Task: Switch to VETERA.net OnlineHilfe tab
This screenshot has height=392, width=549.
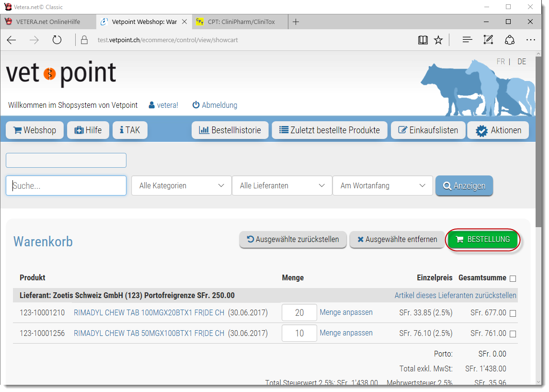Action: (x=48, y=22)
